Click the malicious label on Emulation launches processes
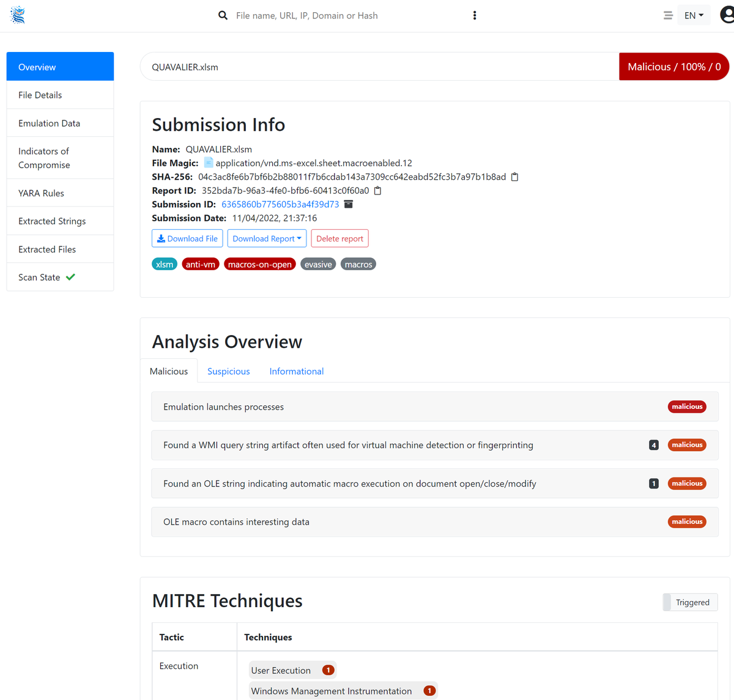 click(x=688, y=407)
